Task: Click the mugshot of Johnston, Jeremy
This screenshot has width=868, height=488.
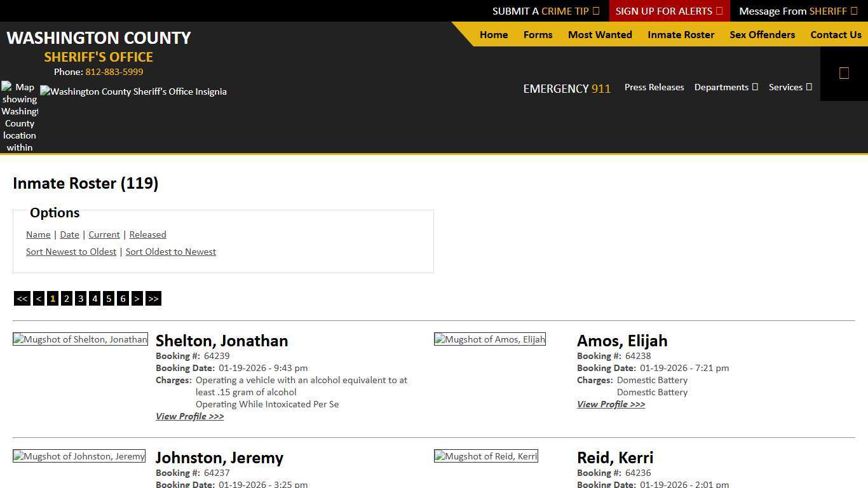Action: click(79, 456)
